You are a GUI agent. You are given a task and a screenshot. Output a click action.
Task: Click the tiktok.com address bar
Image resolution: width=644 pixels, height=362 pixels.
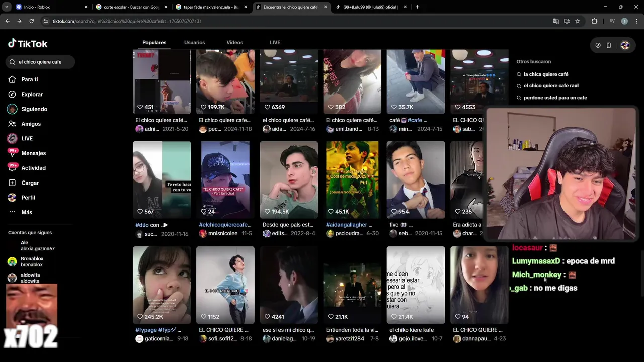(x=297, y=21)
